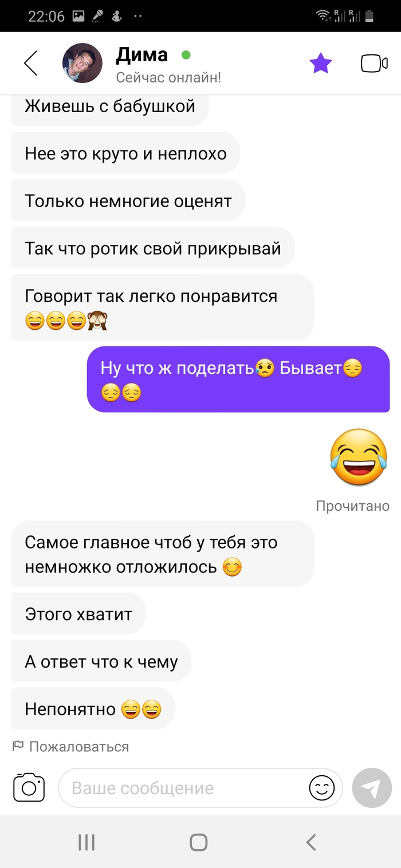Open Дима's profile avatar
The image size is (401, 868).
(82, 63)
